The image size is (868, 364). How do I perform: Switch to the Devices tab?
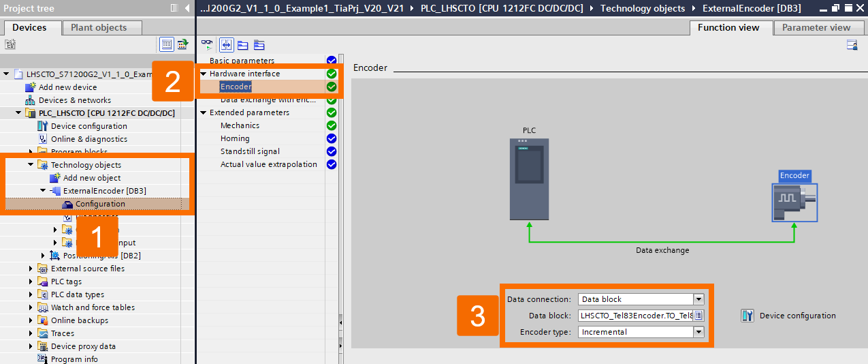[x=30, y=27]
